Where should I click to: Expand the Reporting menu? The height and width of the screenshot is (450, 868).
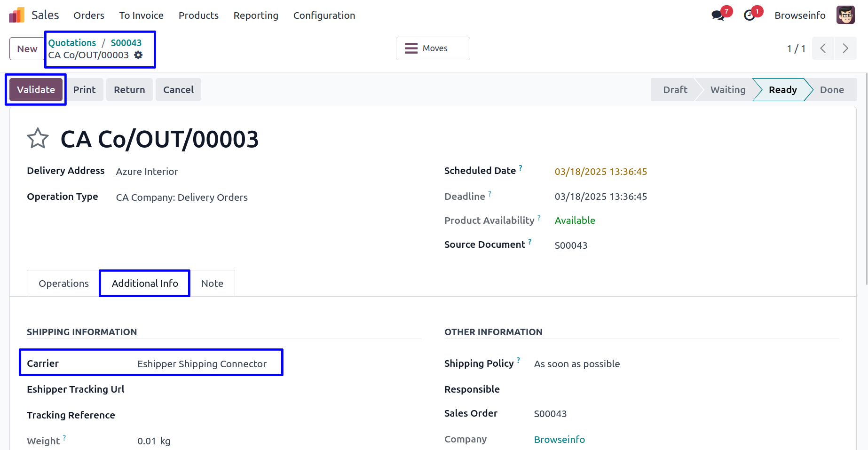click(x=256, y=16)
